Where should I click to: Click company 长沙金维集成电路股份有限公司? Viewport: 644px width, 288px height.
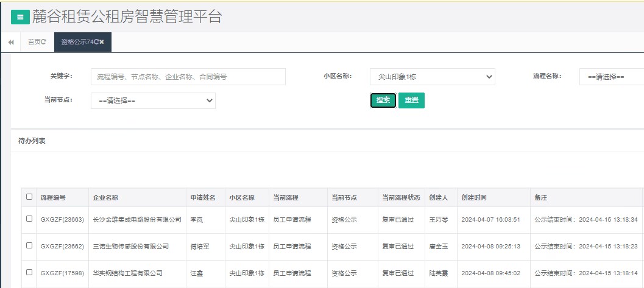point(137,220)
